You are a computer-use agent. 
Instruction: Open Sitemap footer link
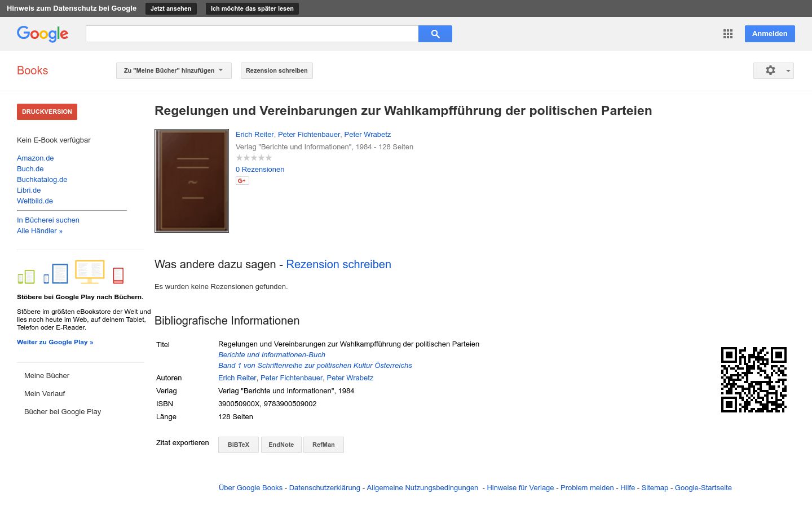[655, 488]
